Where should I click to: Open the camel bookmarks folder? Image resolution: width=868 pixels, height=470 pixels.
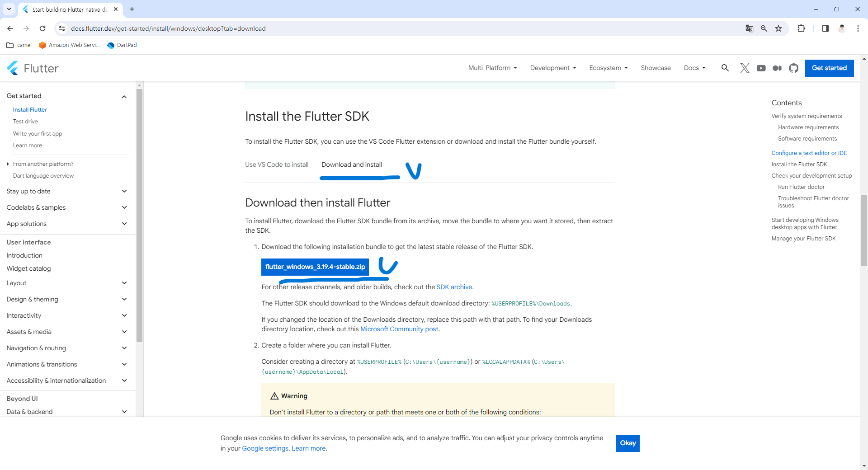19,45
